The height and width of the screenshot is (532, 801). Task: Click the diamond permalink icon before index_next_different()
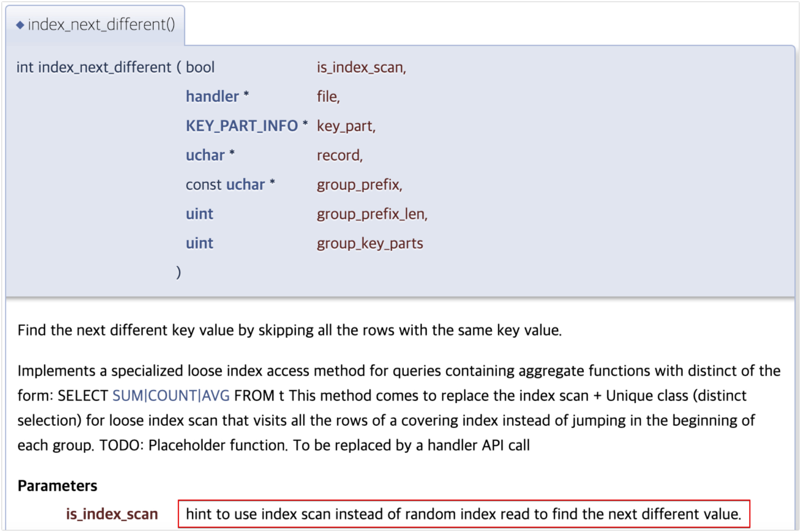pyautogui.click(x=20, y=25)
